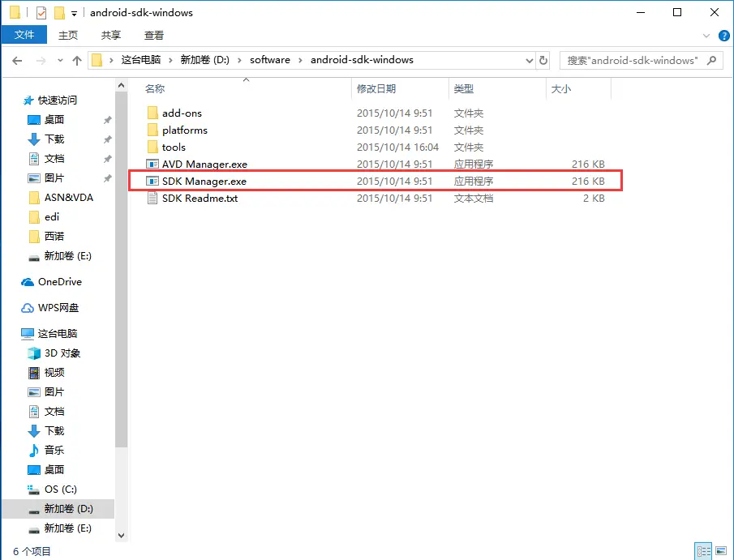Select the SDK Manager.exe application icon
The width and height of the screenshot is (734, 560).
tap(152, 181)
